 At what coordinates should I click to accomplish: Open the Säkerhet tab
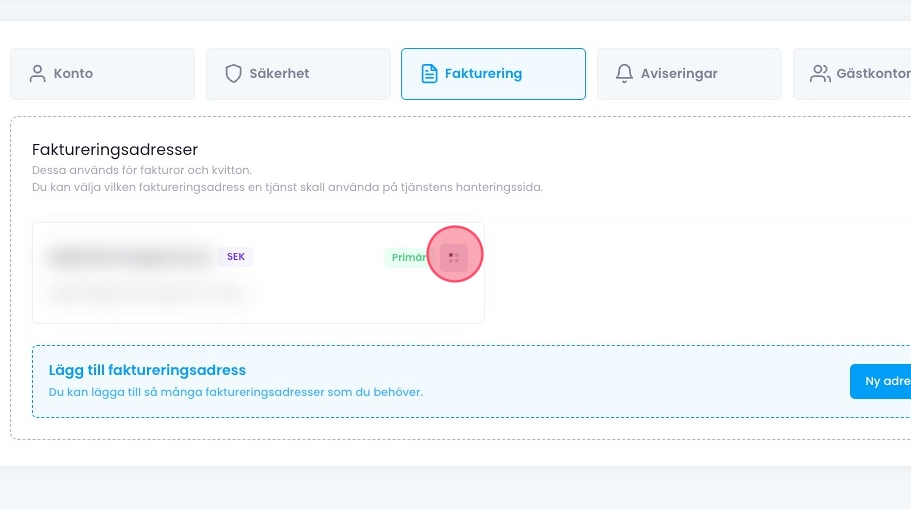click(298, 74)
